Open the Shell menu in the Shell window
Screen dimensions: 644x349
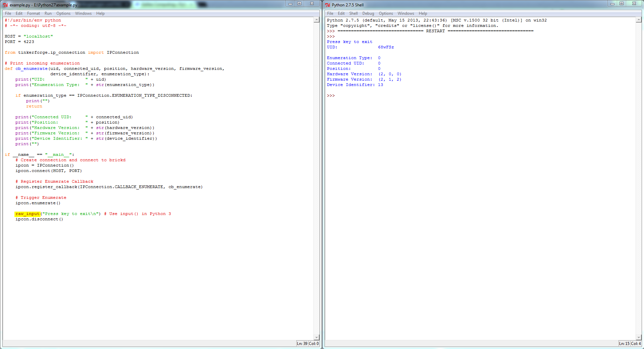click(x=353, y=13)
